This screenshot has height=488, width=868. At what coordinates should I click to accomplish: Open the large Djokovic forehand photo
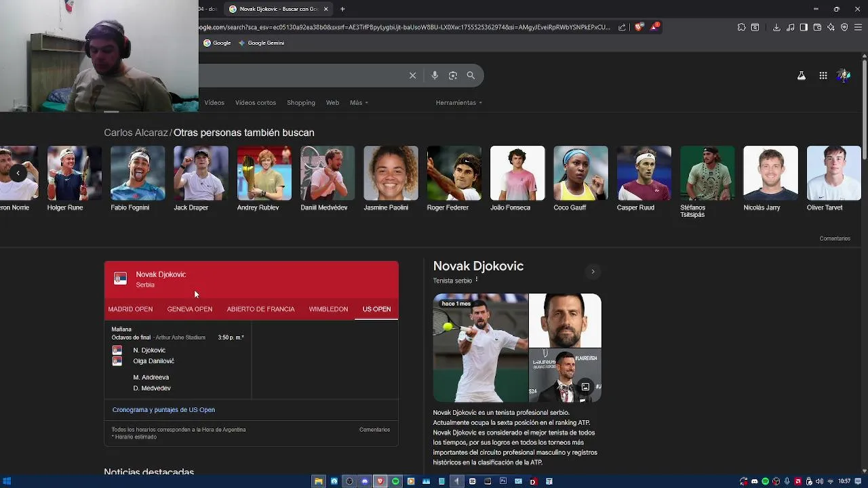pyautogui.click(x=480, y=348)
